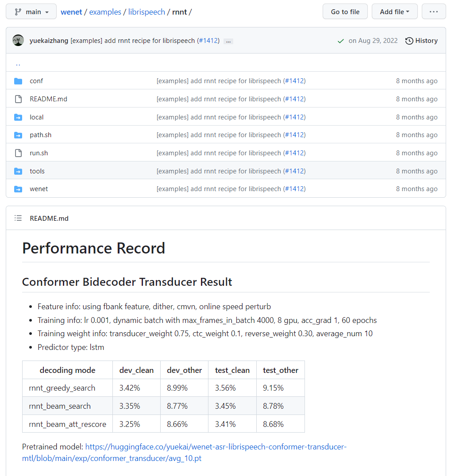The height and width of the screenshot is (476, 451).
Task: Click the table of contents icon beside README.md
Action: click(x=18, y=218)
